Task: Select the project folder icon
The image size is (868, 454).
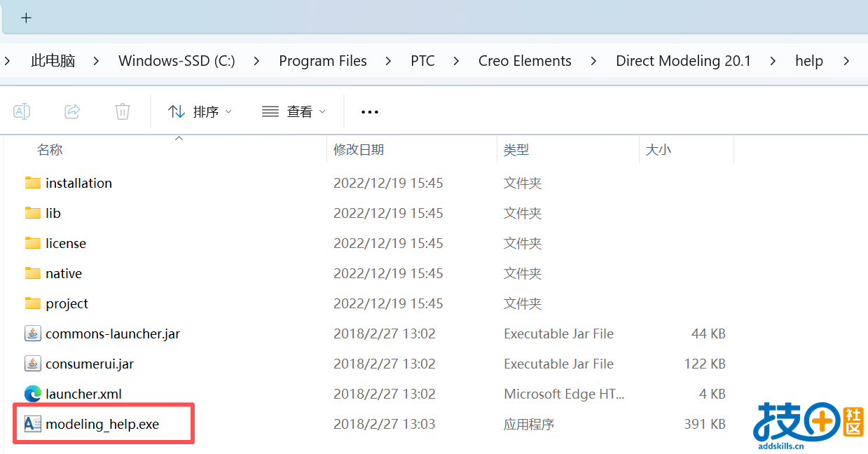Action: point(32,303)
